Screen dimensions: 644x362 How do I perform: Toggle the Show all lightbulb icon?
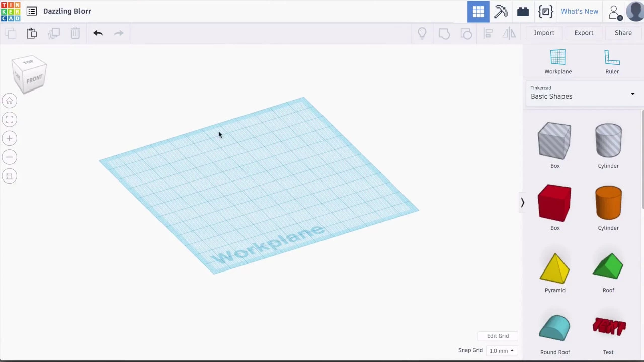coord(422,33)
